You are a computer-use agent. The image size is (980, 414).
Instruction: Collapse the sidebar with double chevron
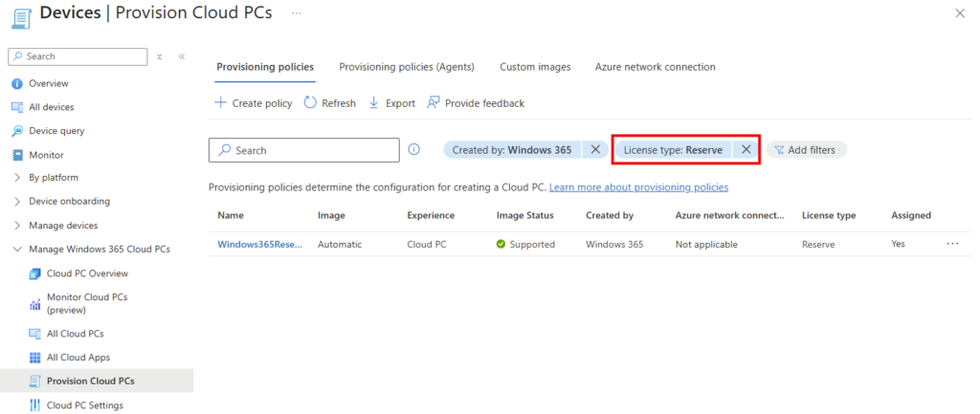[x=182, y=56]
